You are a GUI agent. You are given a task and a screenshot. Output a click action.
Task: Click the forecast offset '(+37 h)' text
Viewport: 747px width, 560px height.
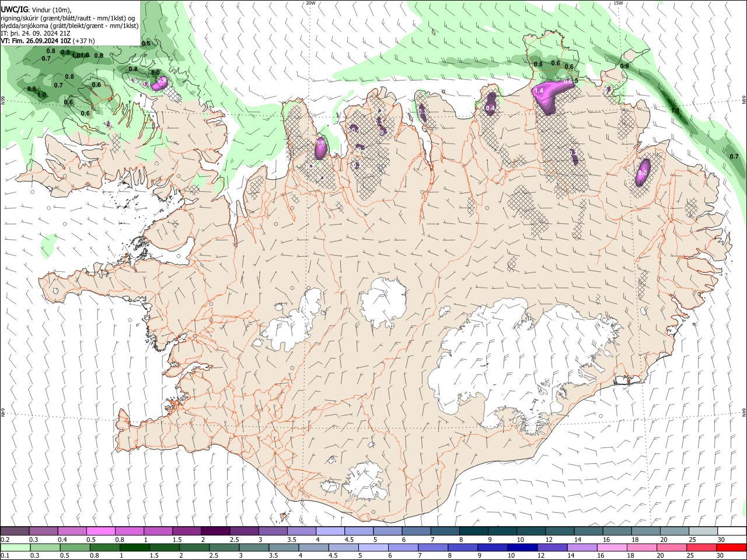tap(84, 41)
